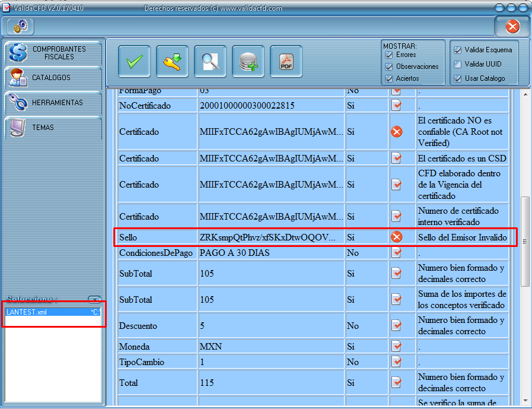Click the red error icon for untrusted Certificado
The height and width of the screenshot is (409, 532).
[396, 132]
